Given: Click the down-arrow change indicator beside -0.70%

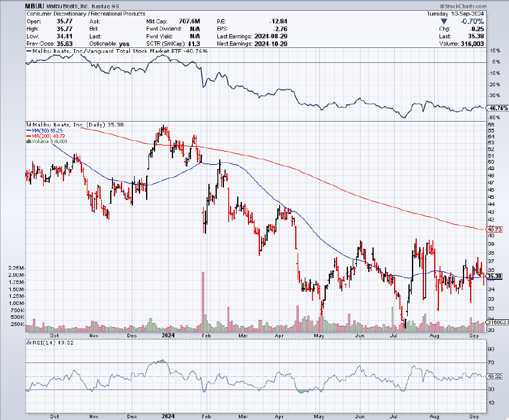Looking at the screenshot, I should point(444,22).
